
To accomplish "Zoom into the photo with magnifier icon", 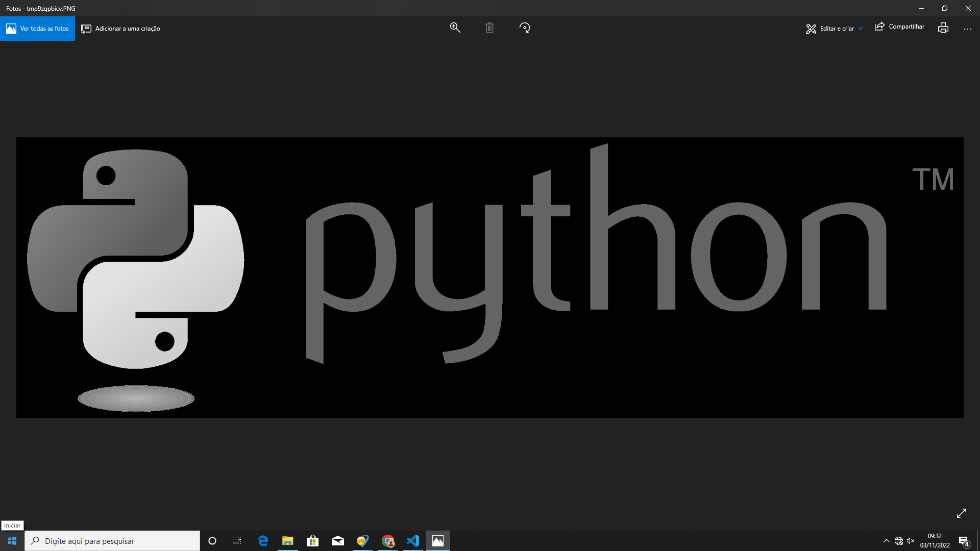I will (x=455, y=28).
